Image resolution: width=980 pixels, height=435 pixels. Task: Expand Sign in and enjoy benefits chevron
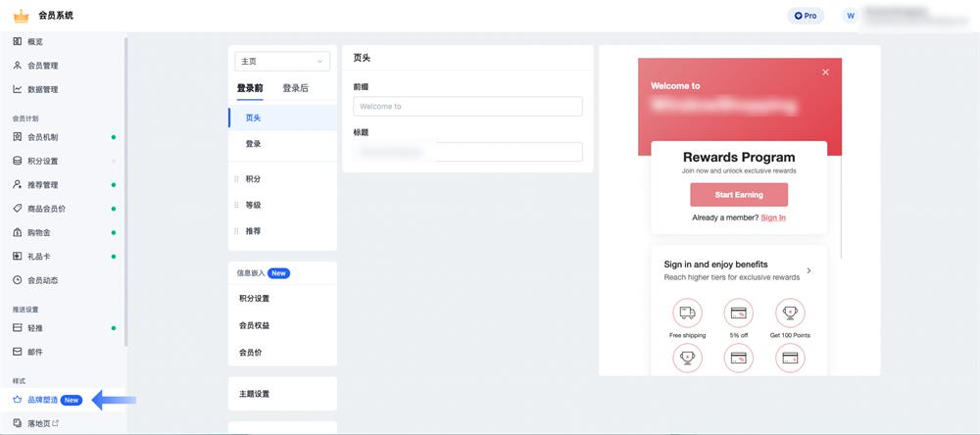click(808, 270)
